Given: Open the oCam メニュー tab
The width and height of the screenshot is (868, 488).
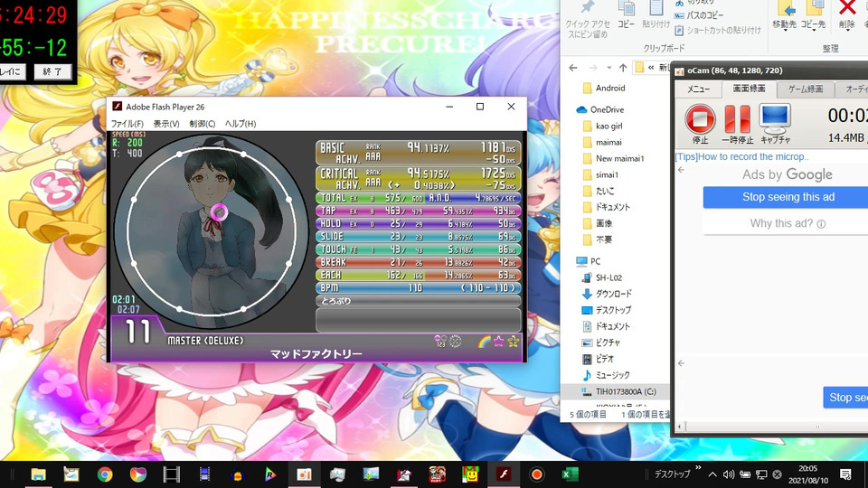Looking at the screenshot, I should 698,89.
